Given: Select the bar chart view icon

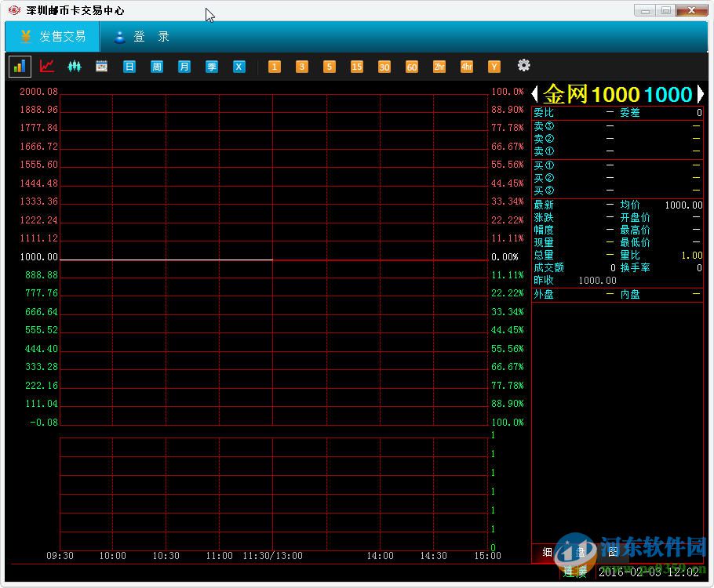Looking at the screenshot, I should point(20,67).
